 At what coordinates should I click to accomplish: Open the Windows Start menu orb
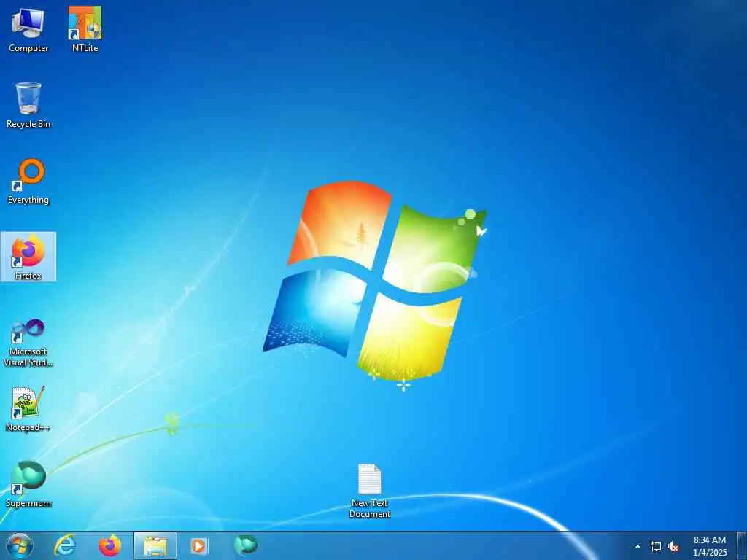(20, 545)
